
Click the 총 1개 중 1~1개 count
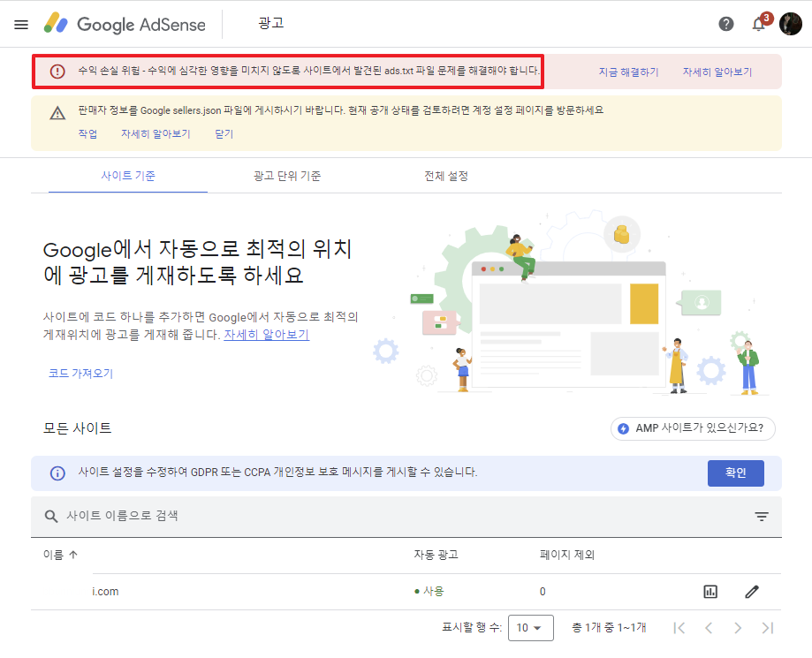pyautogui.click(x=609, y=628)
